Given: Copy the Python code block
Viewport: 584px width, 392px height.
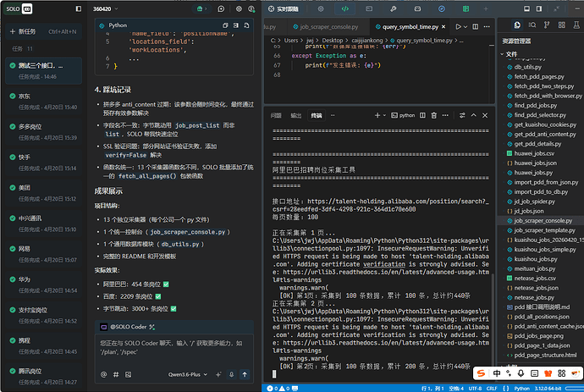Looking at the screenshot, I should [225, 25].
